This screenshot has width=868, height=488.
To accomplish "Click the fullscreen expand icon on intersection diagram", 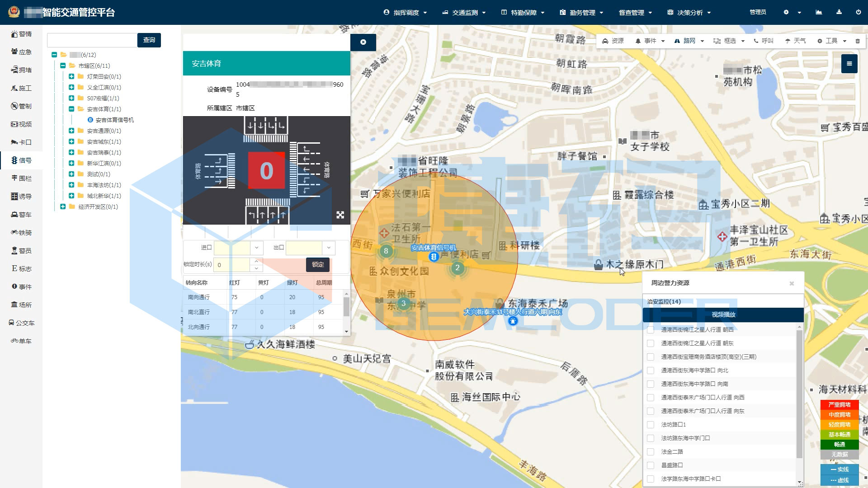I will 340,215.
